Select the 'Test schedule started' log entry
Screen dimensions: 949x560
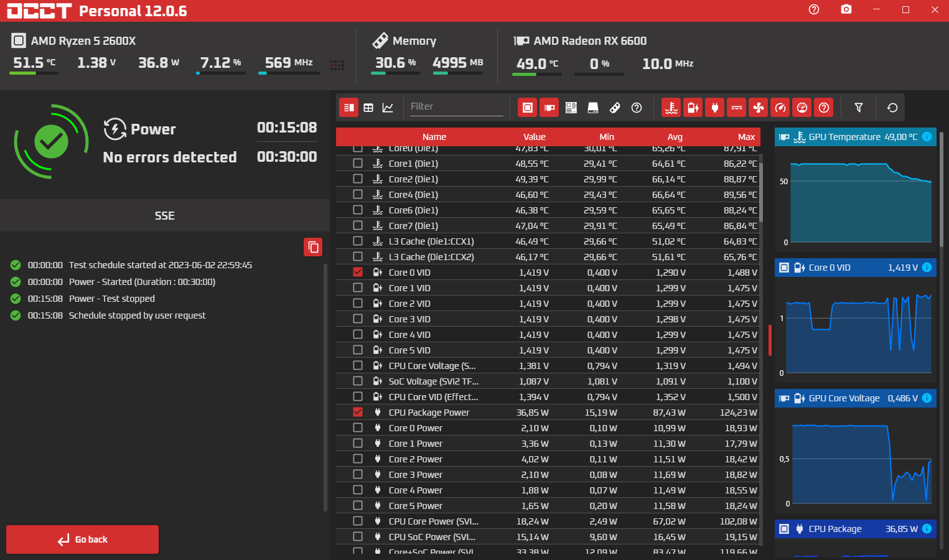click(x=161, y=265)
